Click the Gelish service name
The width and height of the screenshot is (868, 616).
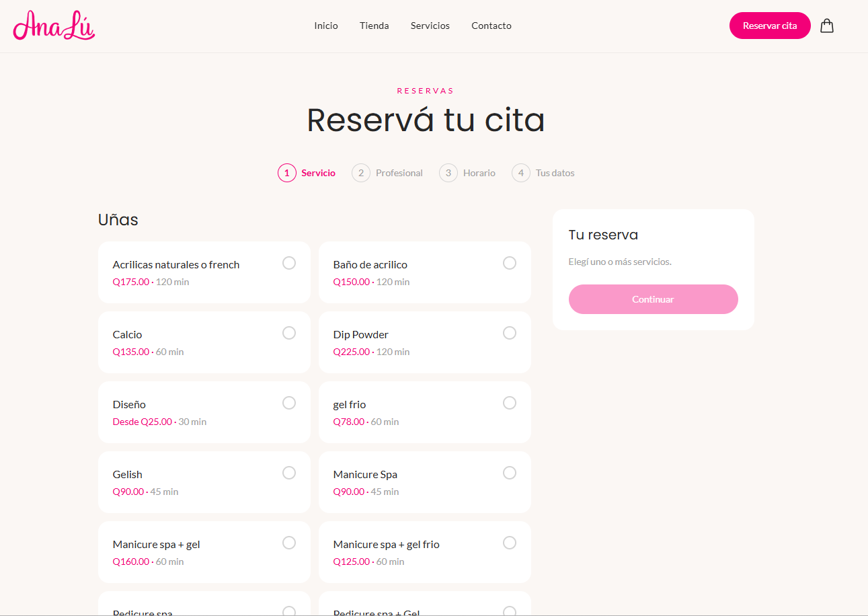128,475
